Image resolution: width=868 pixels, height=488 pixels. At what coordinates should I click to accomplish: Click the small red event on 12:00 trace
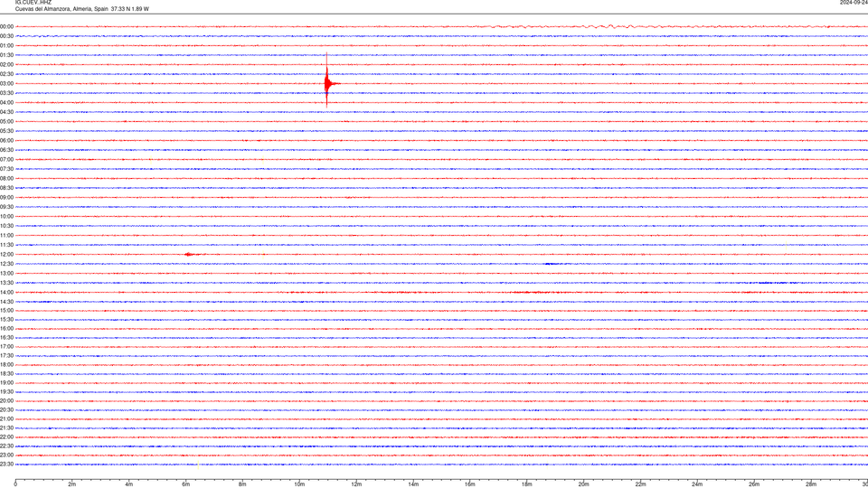click(192, 255)
